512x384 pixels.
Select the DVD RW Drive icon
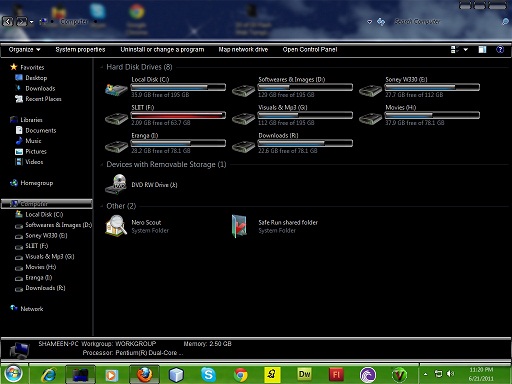point(116,184)
